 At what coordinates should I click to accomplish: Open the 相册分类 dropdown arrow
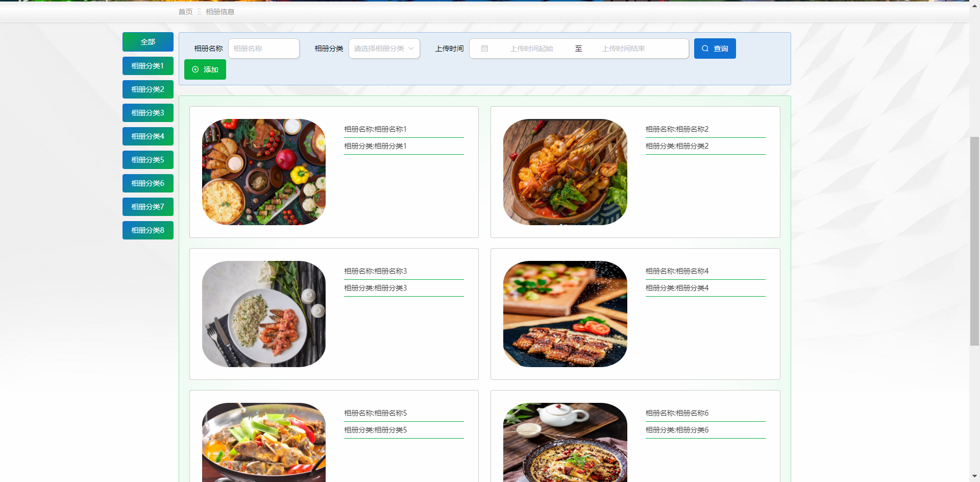pyautogui.click(x=411, y=49)
